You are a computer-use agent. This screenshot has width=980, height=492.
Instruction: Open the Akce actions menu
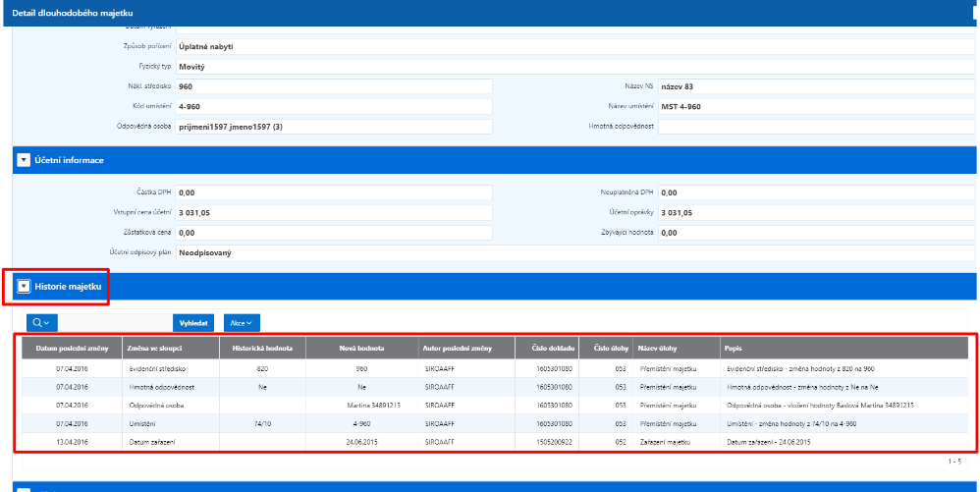tap(242, 322)
